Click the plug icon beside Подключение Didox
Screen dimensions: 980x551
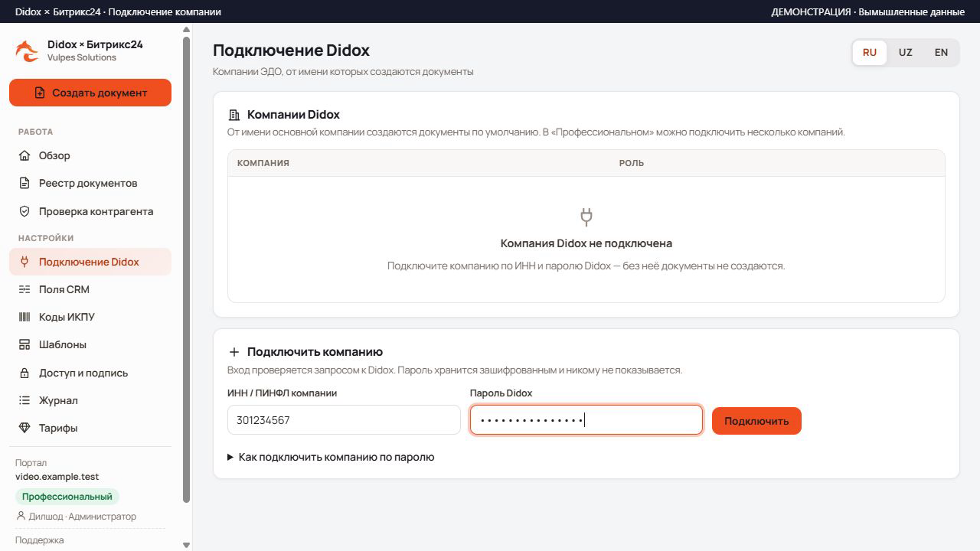pyautogui.click(x=24, y=262)
